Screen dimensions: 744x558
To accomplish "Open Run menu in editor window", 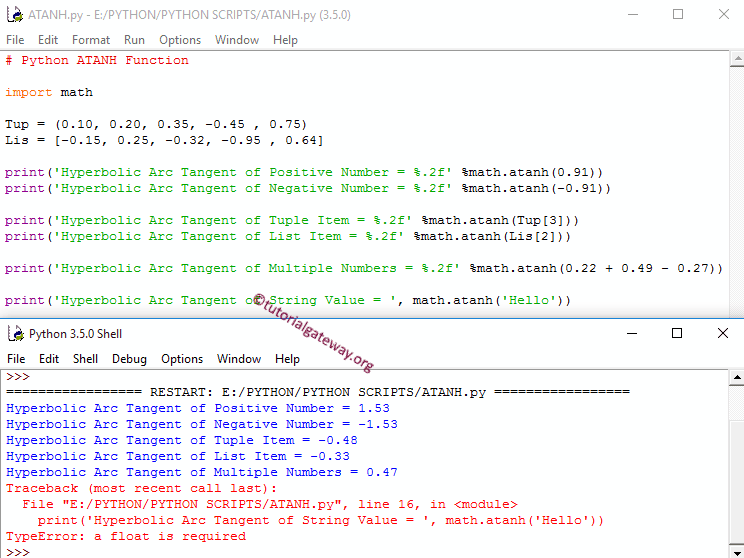I will click(134, 40).
